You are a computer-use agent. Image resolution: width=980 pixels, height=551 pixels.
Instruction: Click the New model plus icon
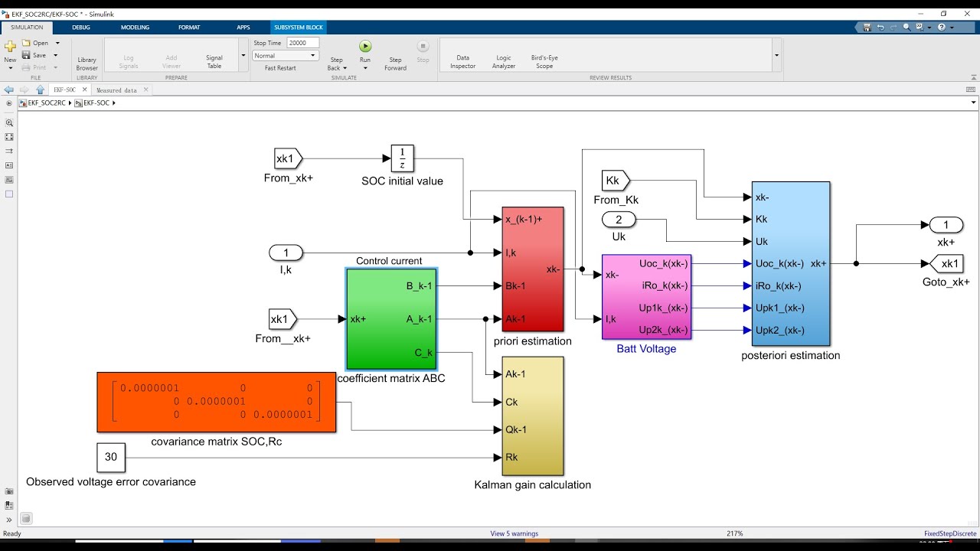click(x=10, y=47)
